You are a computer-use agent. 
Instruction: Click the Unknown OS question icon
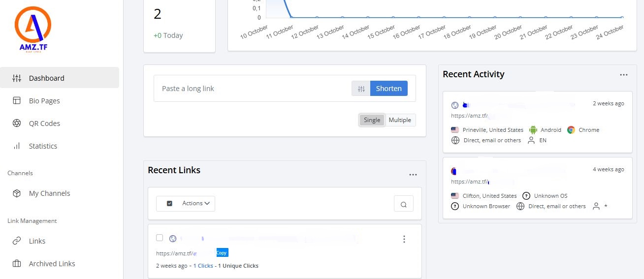tap(526, 196)
